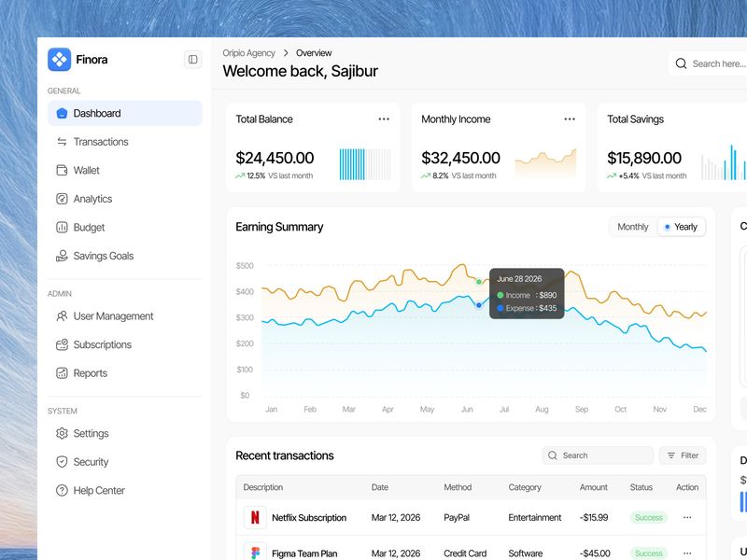Viewport: 747px width, 560px height.
Task: Select the Analytics icon in the sidebar
Action: coord(62,198)
